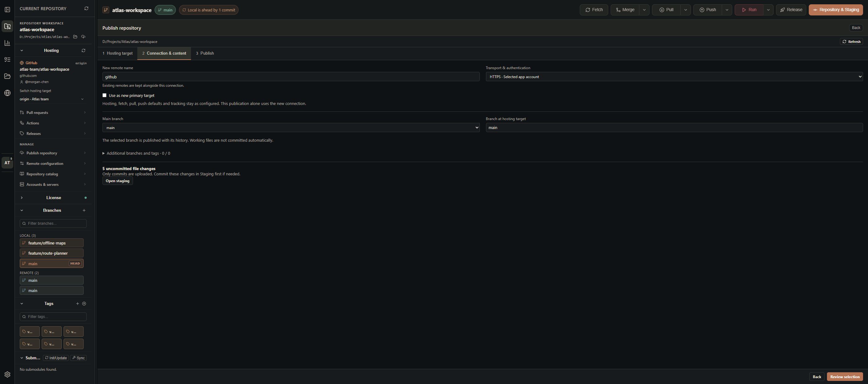
Task: Click 'Local is ahead by 1 commit' status
Action: 209,10
